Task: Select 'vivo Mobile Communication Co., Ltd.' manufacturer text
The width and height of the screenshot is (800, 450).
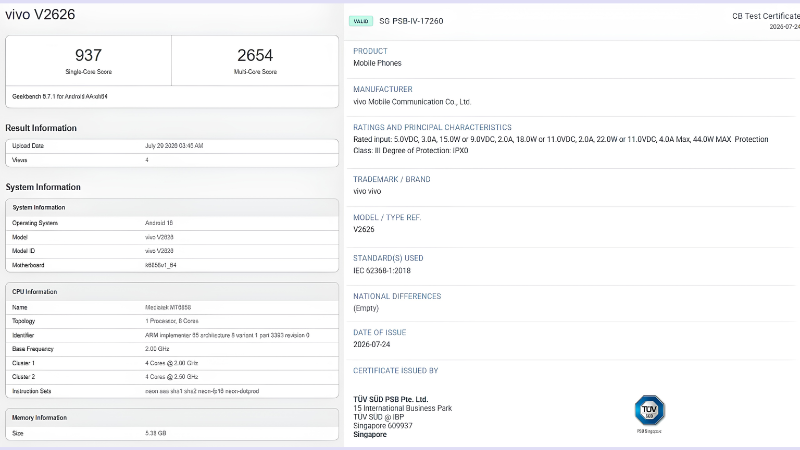Action: (412, 102)
